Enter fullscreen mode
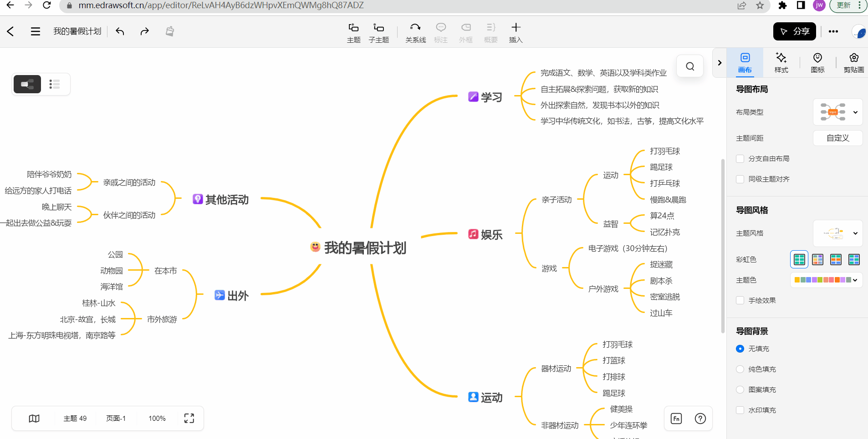This screenshot has height=439, width=868. (189, 419)
